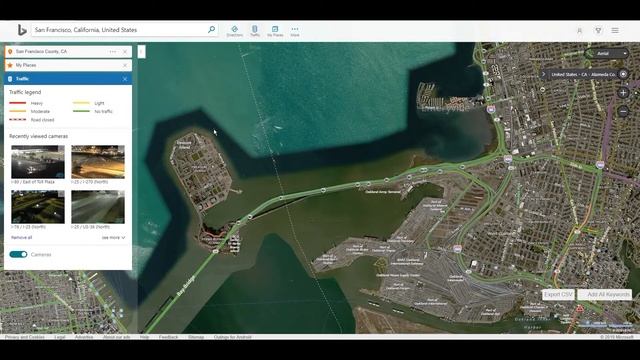This screenshot has height=360, width=640.
Task: Select the Traffic toolbar button
Action: pyautogui.click(x=255, y=31)
